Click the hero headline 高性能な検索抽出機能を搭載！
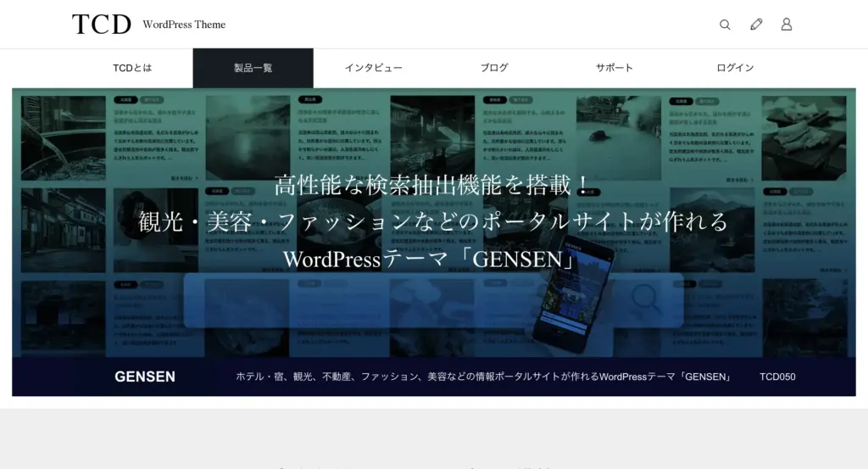The image size is (868, 469). click(x=433, y=185)
